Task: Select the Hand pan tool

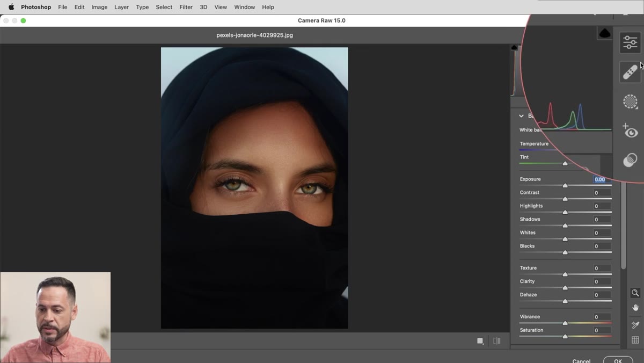Action: point(635,308)
